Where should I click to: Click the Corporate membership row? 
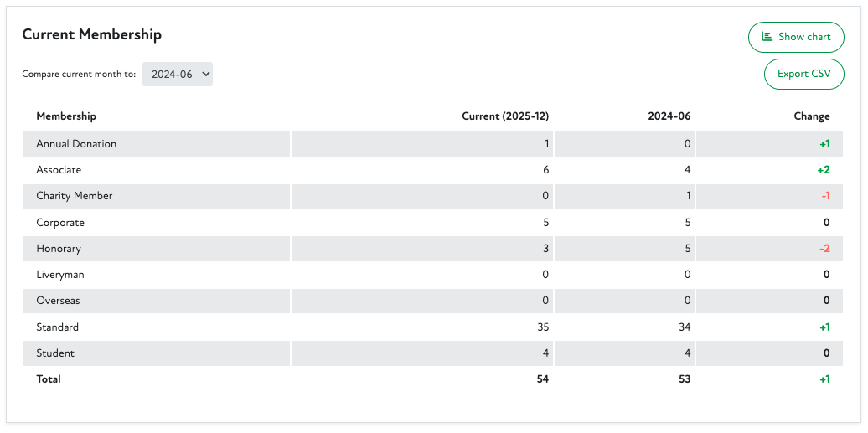click(60, 223)
